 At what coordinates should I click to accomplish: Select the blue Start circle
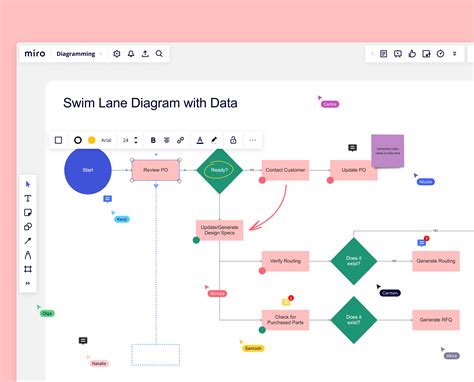pyautogui.click(x=88, y=170)
